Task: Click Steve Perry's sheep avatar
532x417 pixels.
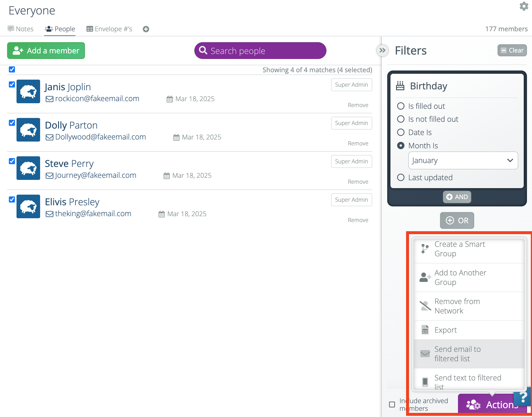Action: (28, 168)
